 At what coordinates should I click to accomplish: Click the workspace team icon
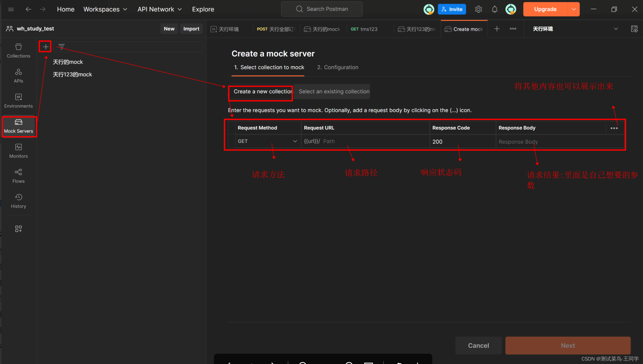tap(9, 29)
